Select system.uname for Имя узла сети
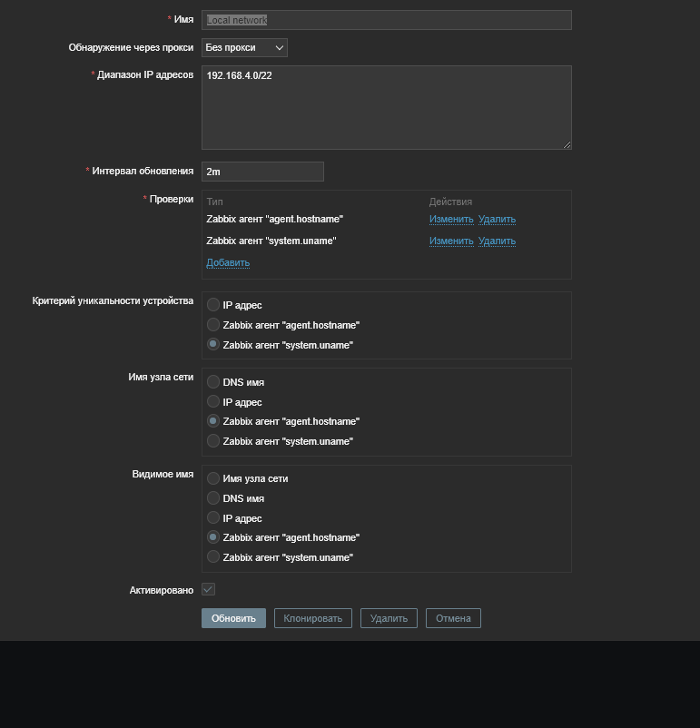Screen dimensions: 700x728 coord(213,441)
